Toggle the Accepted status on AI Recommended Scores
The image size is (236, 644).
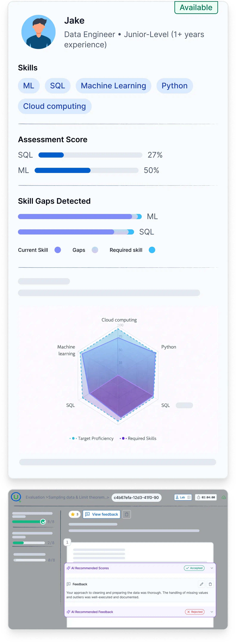coord(194,568)
